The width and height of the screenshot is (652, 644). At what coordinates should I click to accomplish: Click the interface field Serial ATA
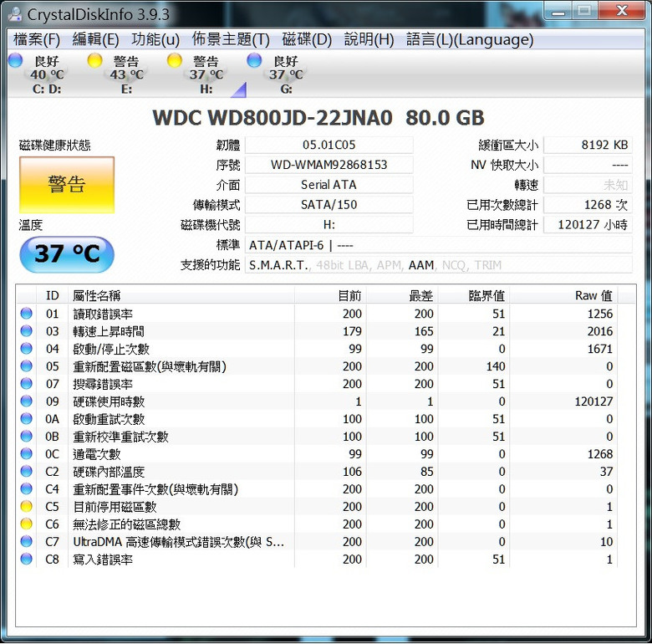click(x=329, y=185)
